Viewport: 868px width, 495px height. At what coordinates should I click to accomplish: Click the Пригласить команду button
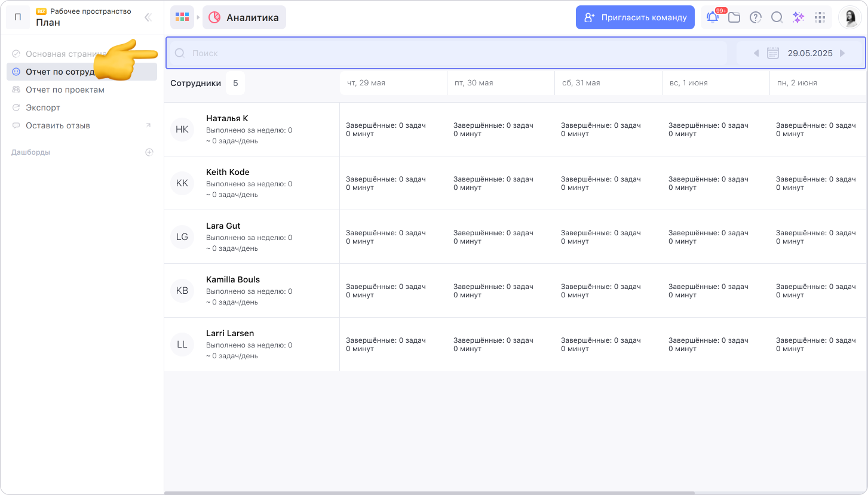point(635,17)
